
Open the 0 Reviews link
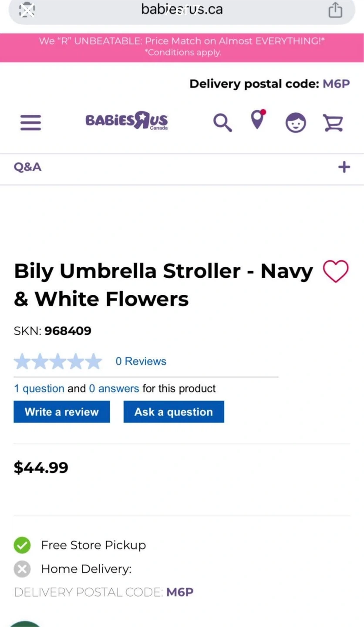[x=141, y=361]
